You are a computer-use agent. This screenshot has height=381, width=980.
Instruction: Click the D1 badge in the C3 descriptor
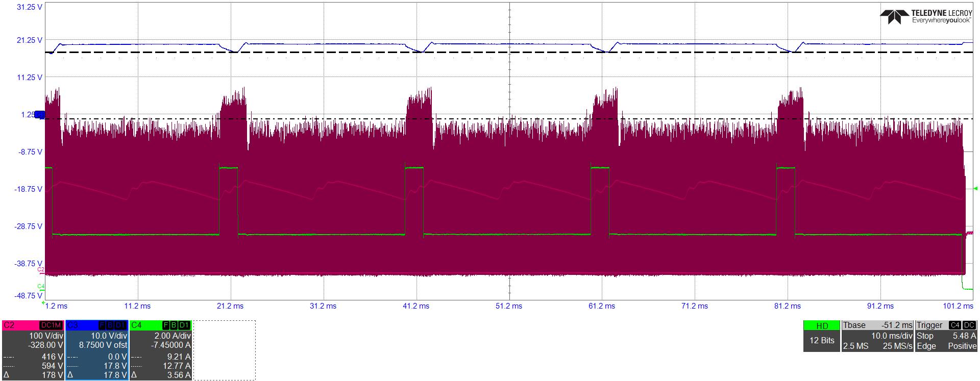pyautogui.click(x=120, y=325)
